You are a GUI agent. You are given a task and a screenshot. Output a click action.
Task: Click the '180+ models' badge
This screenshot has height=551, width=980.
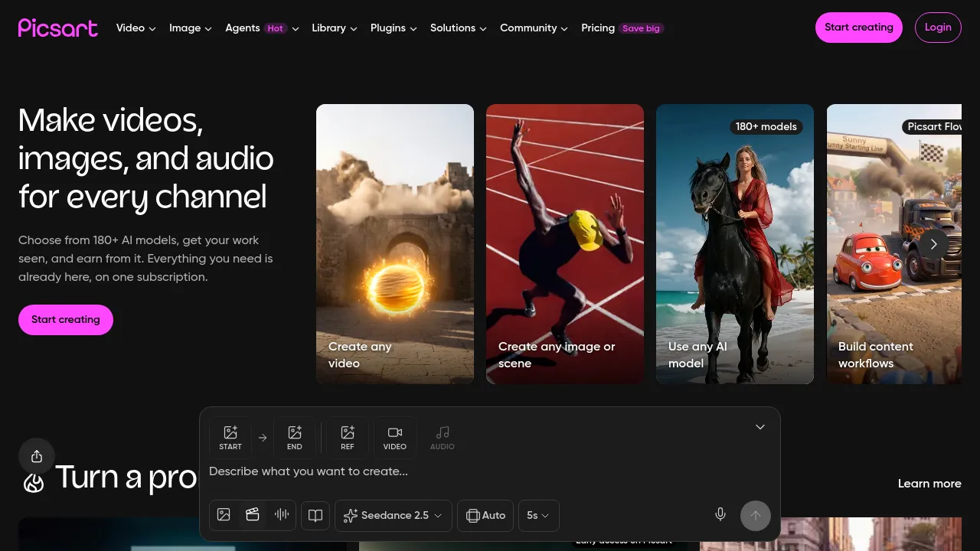[x=766, y=126]
